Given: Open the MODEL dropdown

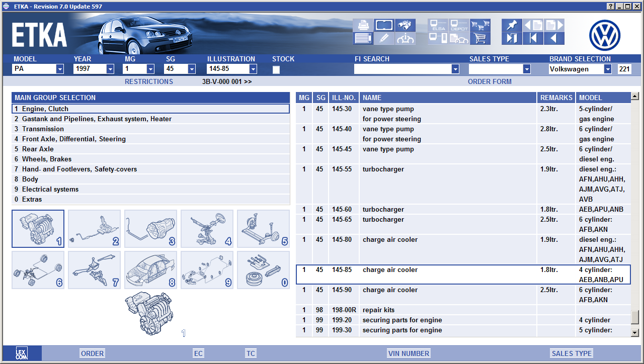Looking at the screenshot, I should pyautogui.click(x=60, y=69).
